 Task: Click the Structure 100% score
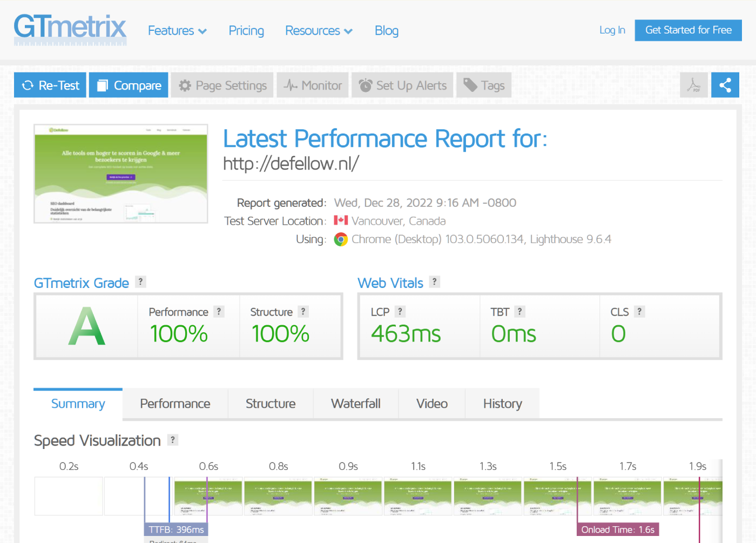(x=280, y=334)
